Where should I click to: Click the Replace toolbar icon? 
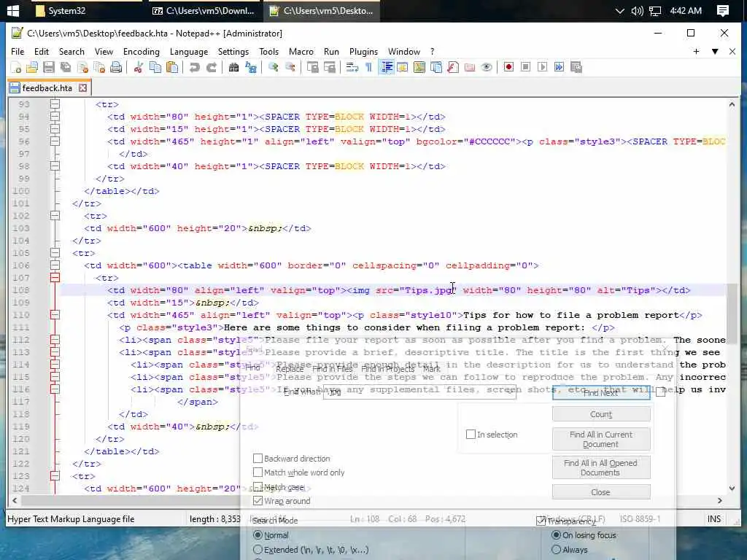click(251, 67)
